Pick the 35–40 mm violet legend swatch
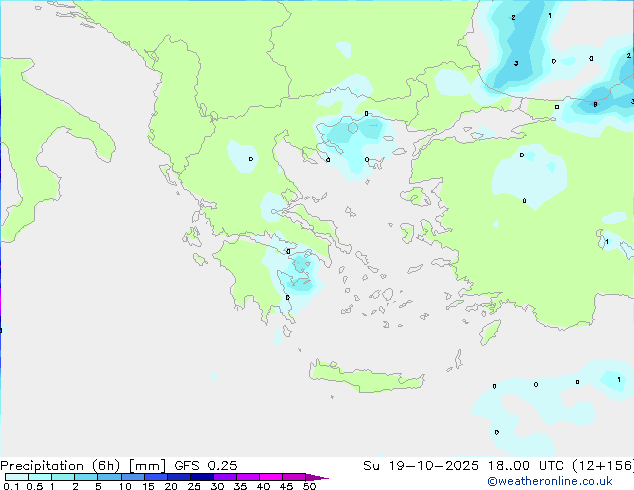 [x=247, y=477]
